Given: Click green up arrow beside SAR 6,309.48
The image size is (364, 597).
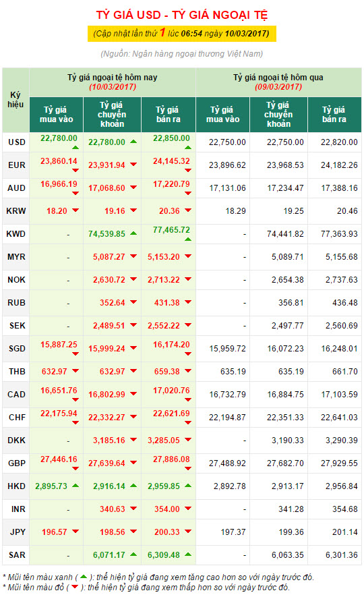Looking at the screenshot, I should 188,555.
